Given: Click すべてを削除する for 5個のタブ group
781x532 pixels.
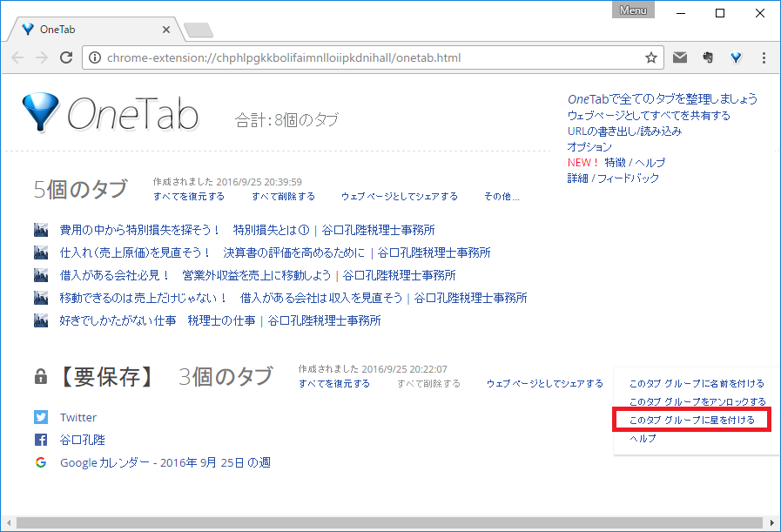Looking at the screenshot, I should 283,197.
